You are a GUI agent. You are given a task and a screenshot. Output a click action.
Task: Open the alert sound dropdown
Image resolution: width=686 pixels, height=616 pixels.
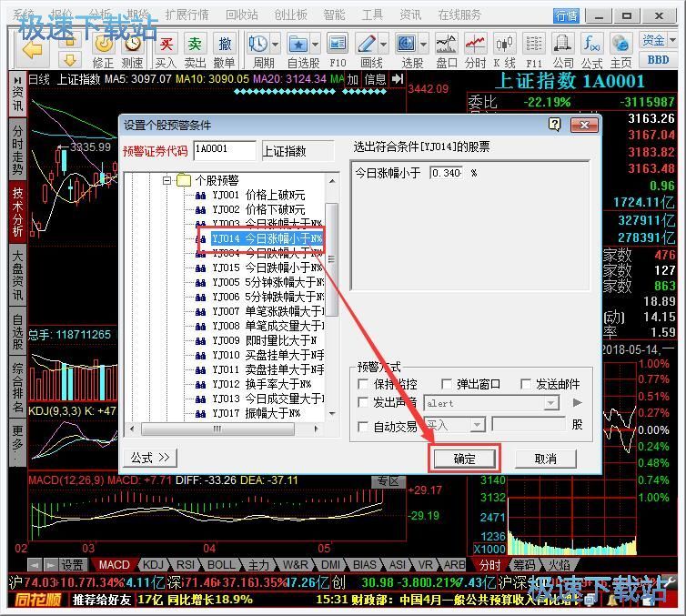point(551,403)
